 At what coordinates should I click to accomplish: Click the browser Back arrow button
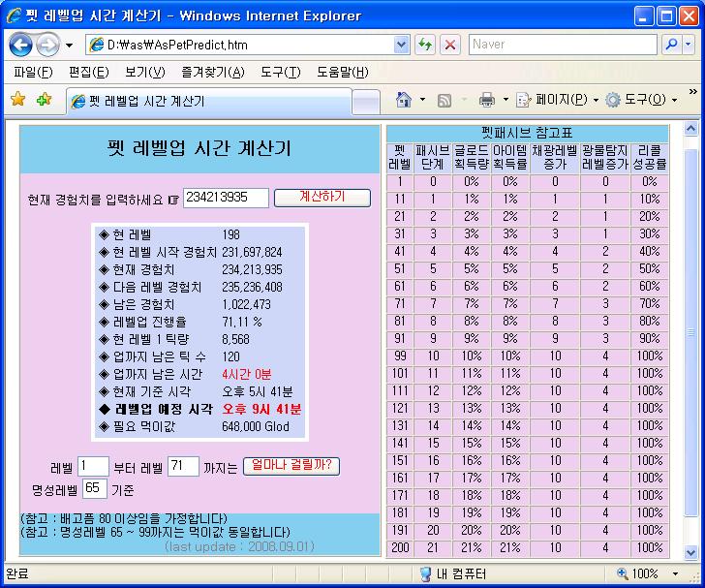[20, 45]
